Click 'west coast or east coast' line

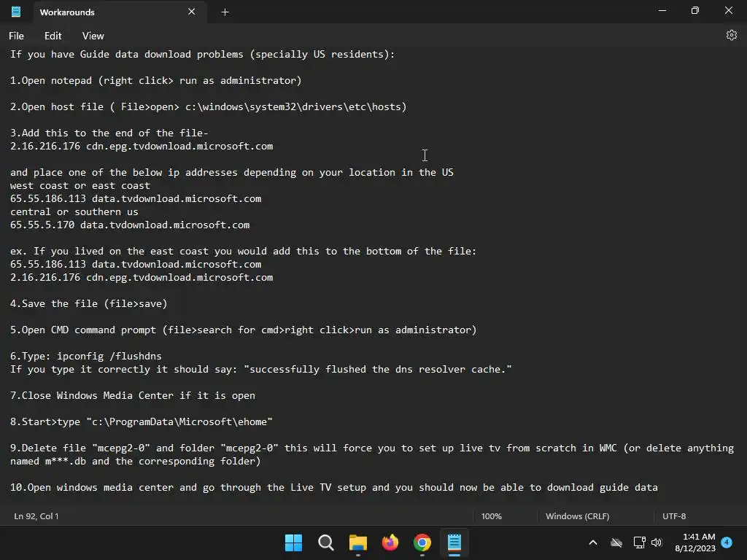pos(80,185)
